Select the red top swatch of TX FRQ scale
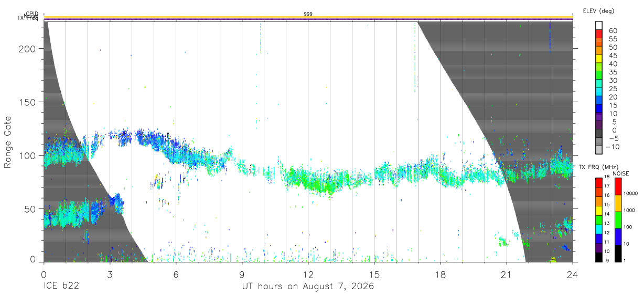644x297 pixels. click(x=598, y=183)
